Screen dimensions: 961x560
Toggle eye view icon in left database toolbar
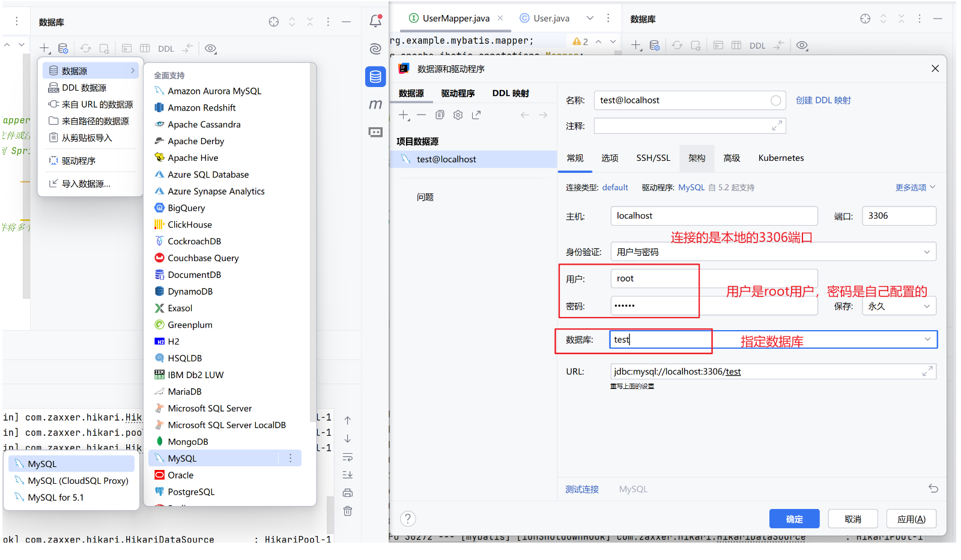point(210,48)
